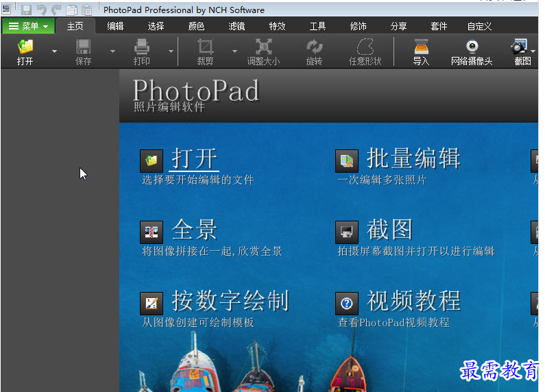Click the paste icon in title bar
Image resolution: width=545 pixels, height=392 pixels.
pyautogui.click(x=87, y=10)
